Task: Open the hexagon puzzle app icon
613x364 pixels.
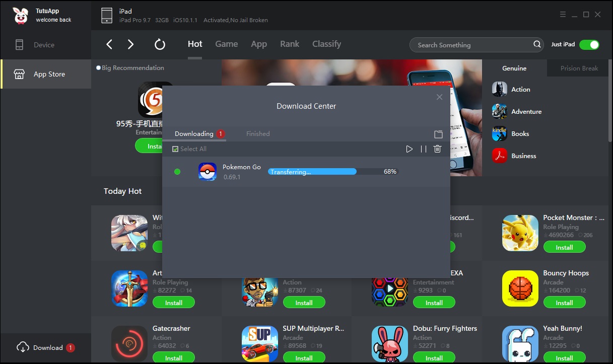Action: 390,292
